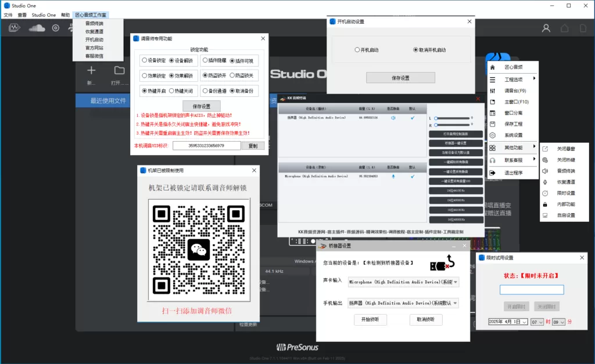Click the 复制 button beside the UID field
595x364 pixels.
pos(253,146)
